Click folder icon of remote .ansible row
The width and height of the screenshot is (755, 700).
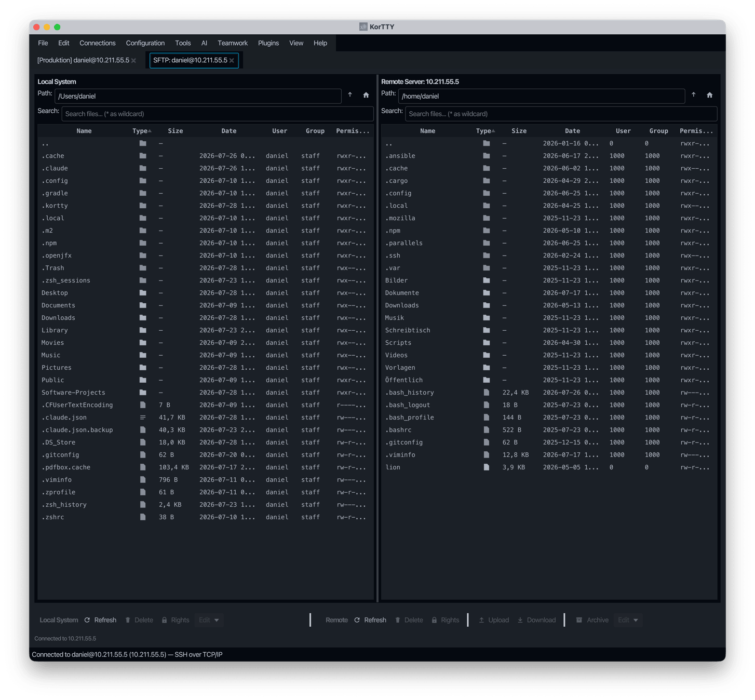(487, 156)
